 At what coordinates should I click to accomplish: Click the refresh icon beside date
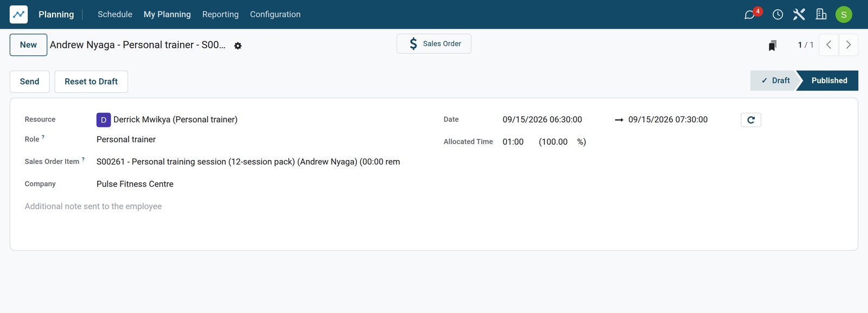[x=751, y=120]
